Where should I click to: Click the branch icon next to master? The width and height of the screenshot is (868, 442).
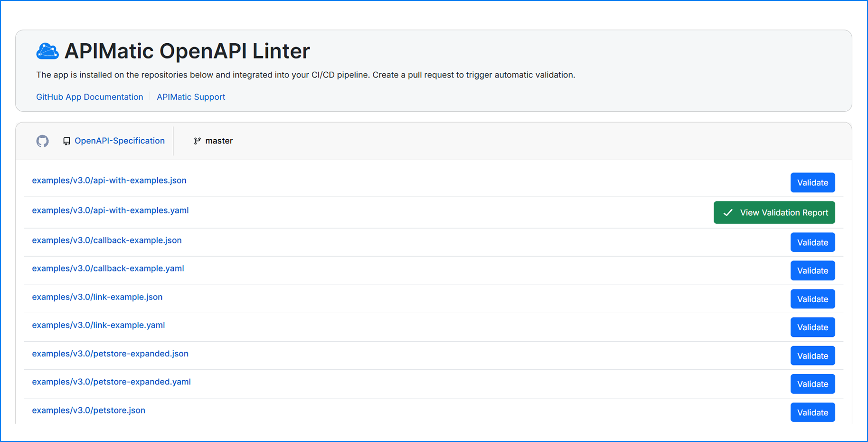pyautogui.click(x=197, y=141)
